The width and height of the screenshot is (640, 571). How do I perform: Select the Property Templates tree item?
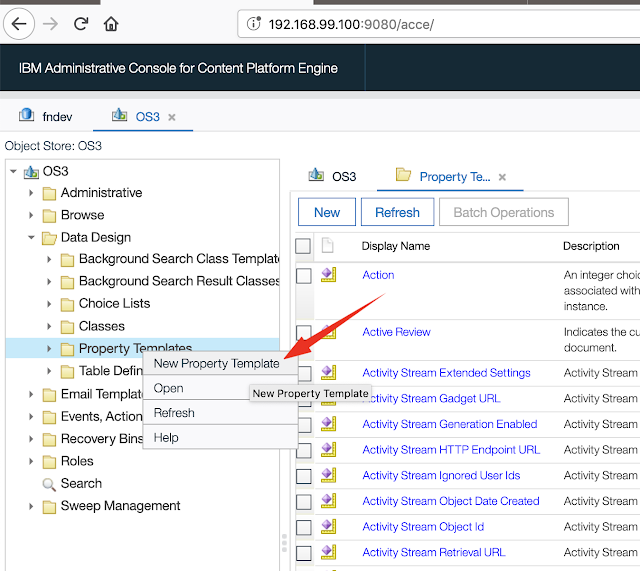(135, 348)
